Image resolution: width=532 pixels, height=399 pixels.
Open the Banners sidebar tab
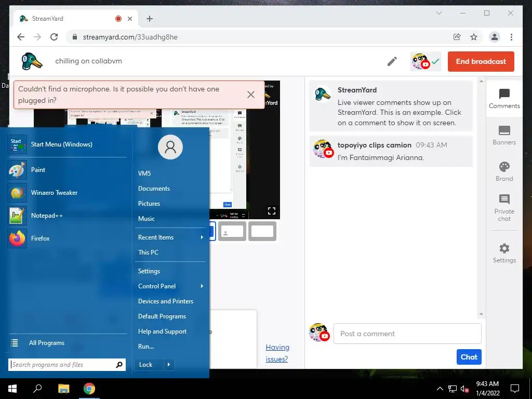(x=504, y=136)
